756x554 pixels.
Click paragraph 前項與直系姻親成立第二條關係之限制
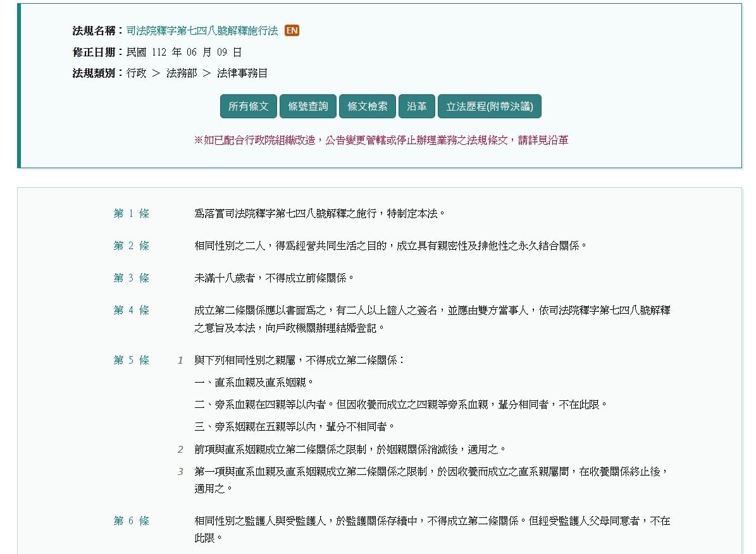pyautogui.click(x=350, y=450)
